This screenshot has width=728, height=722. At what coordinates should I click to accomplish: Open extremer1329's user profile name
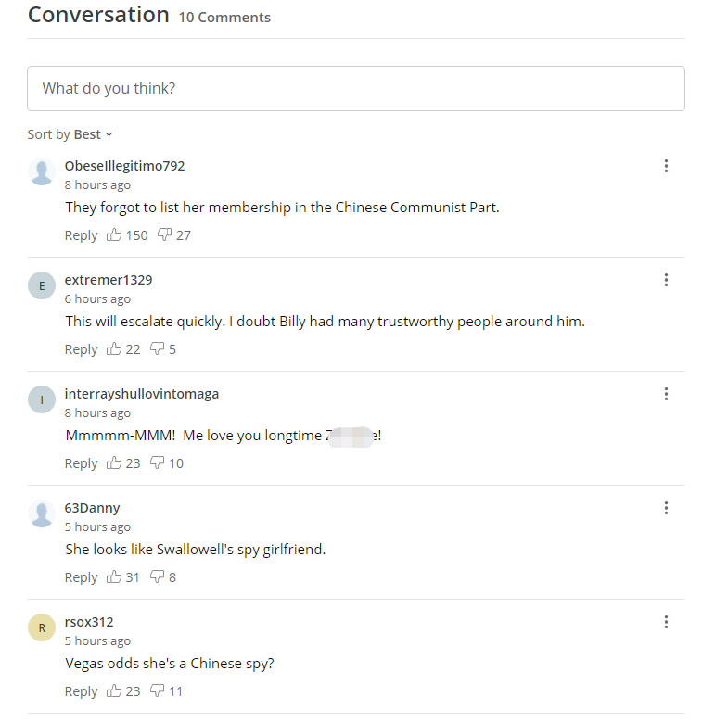click(109, 280)
